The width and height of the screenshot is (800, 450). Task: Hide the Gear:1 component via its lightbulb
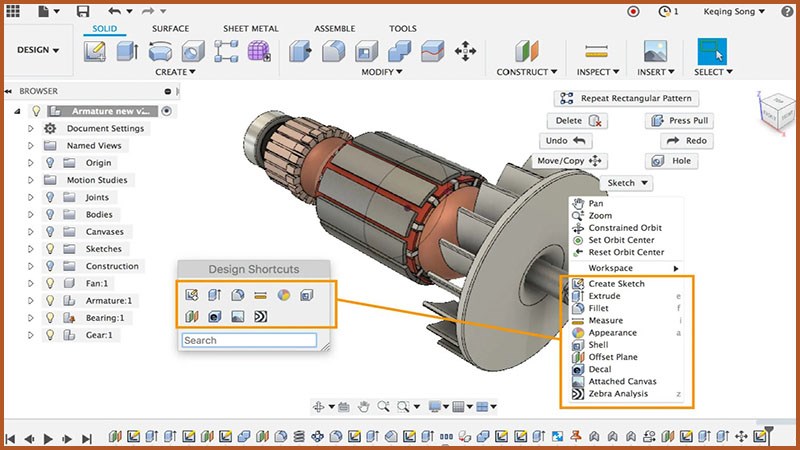point(49,335)
